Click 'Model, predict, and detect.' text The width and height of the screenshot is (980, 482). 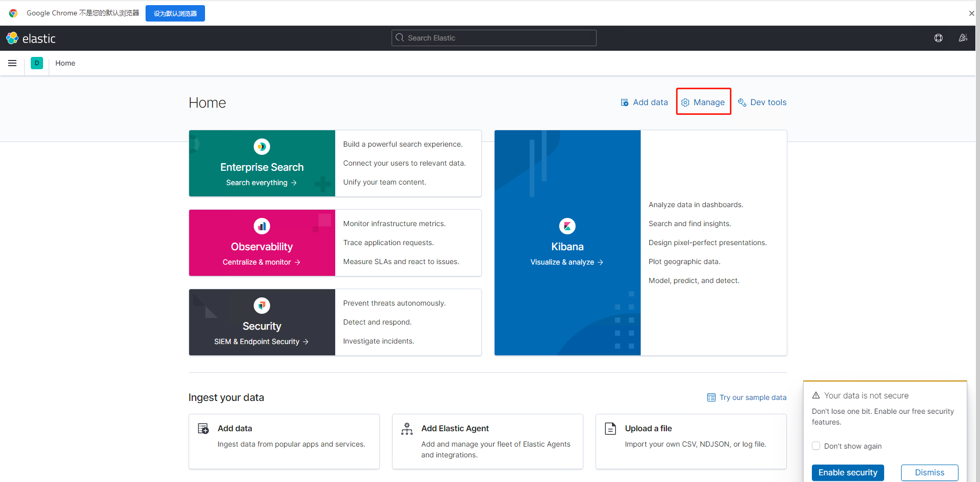[x=694, y=281]
